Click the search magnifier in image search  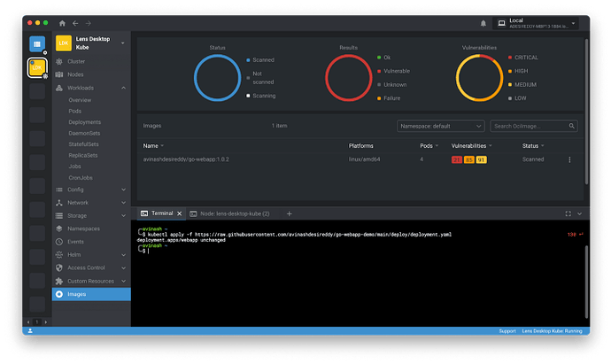click(572, 127)
